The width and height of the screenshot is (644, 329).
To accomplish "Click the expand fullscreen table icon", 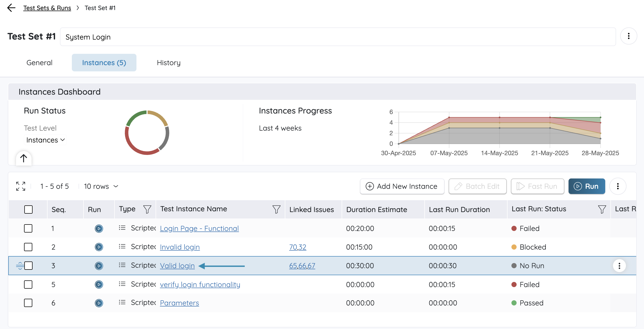I will (x=21, y=186).
